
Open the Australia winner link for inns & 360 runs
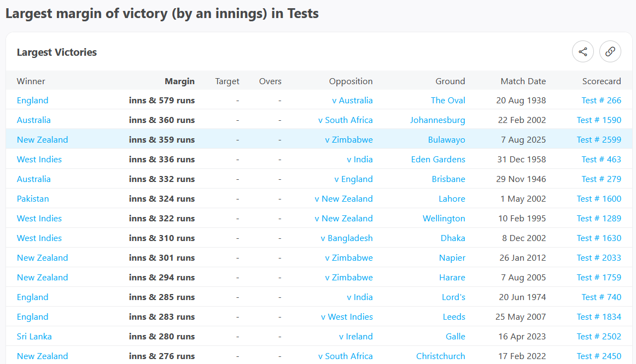tap(34, 120)
